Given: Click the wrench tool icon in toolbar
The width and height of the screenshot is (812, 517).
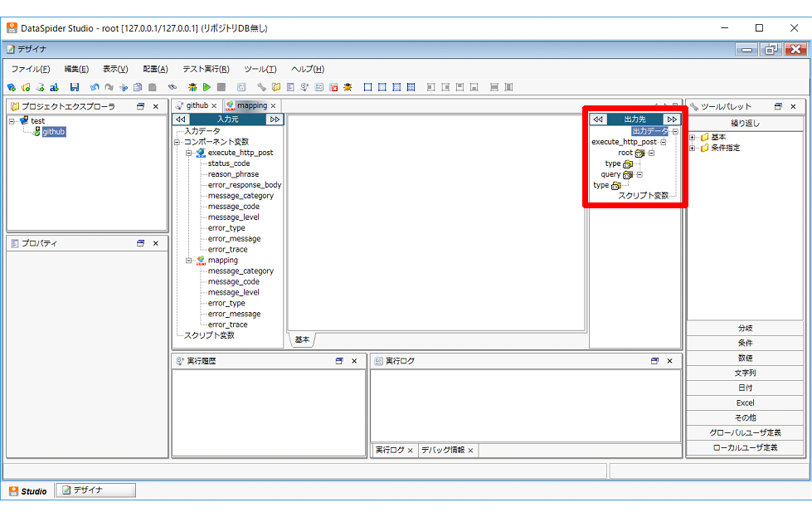Looking at the screenshot, I should click(x=261, y=87).
